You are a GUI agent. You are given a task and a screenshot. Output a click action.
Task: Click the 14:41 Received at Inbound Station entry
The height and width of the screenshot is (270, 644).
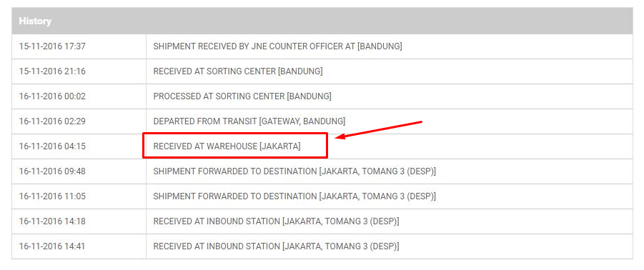[276, 246]
